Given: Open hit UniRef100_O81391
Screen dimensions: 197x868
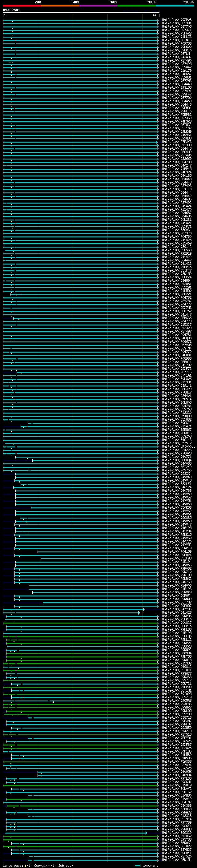Looking at the screenshot, I should point(177,23).
